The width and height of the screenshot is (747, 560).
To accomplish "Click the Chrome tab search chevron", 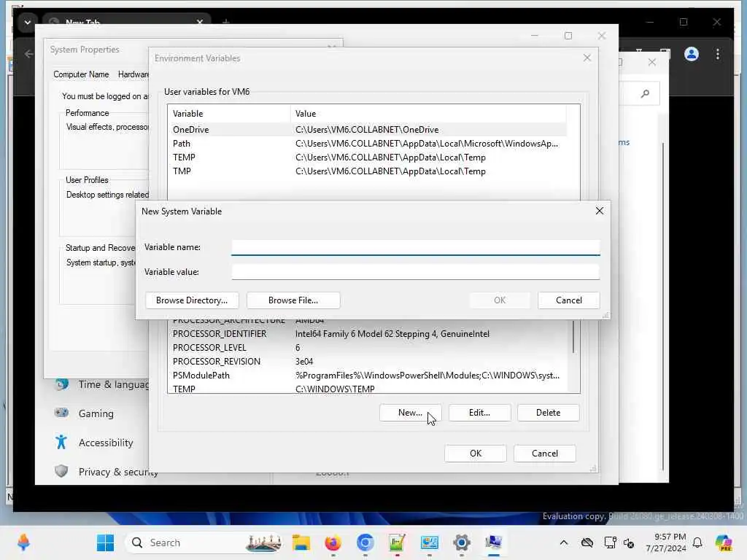I will (27, 22).
